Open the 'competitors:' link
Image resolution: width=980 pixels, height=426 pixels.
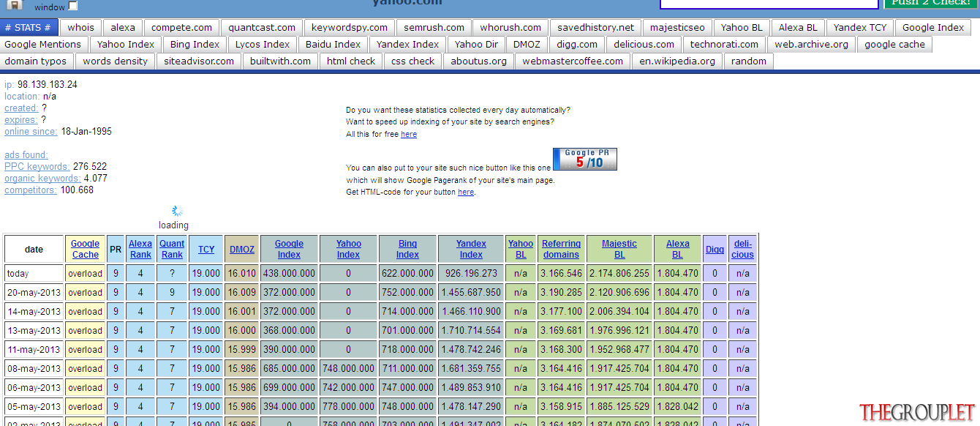31,190
